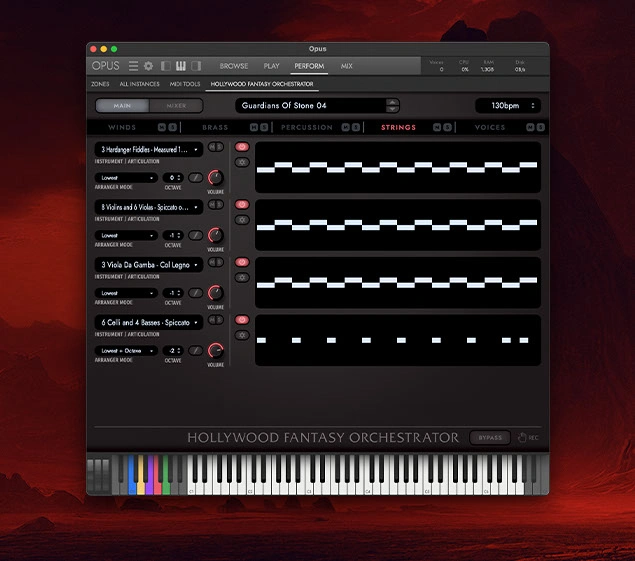Open the 130bpm tempo selector

coord(508,106)
